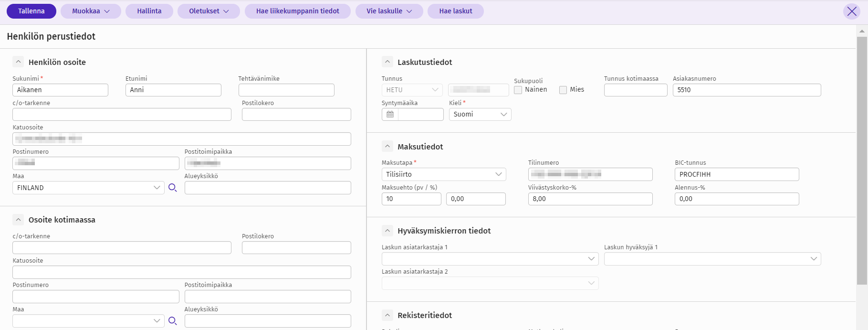Check the Mies checkbox
The height and width of the screenshot is (330, 868).
[563, 90]
